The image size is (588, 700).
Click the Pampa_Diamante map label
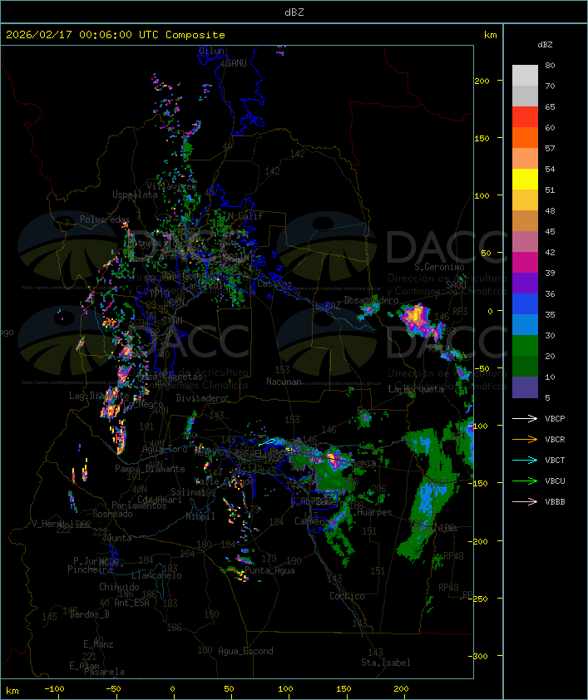click(150, 469)
